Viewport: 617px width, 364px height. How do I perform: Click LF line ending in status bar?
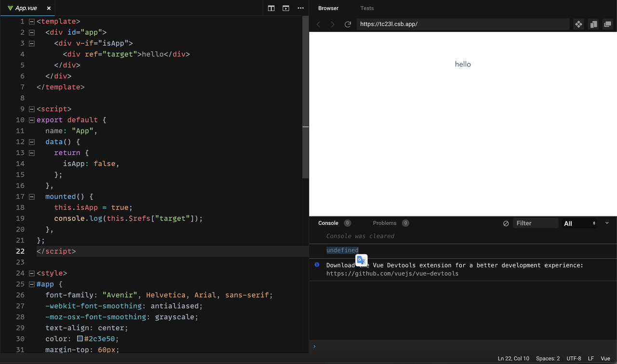(591, 359)
